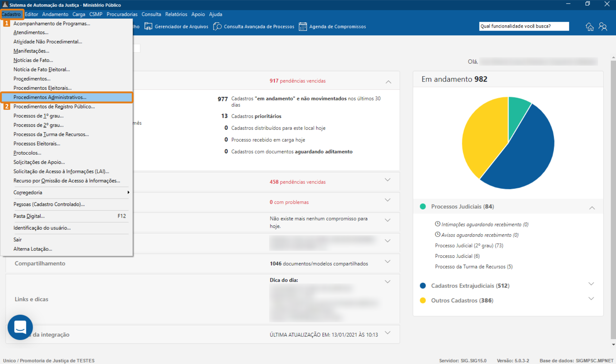Choose Notícia de Fato Eleitoral entry

coord(67,69)
